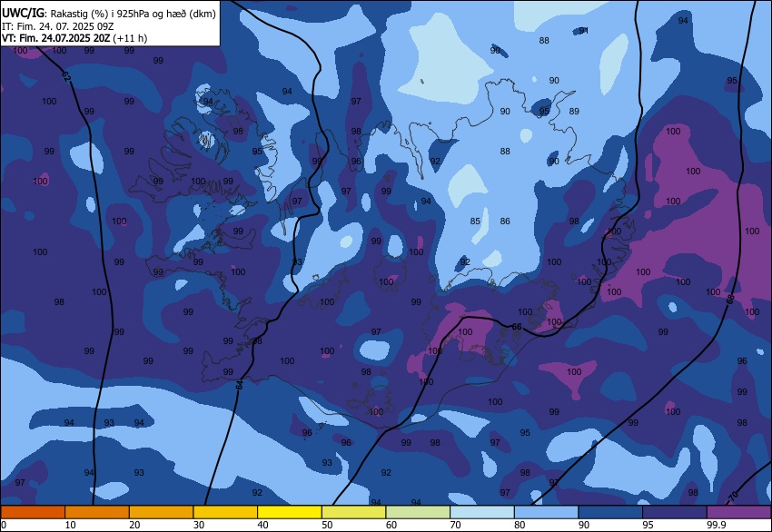Select the '91' humidity value on map
This screenshot has width=772, height=532.
click(x=583, y=31)
